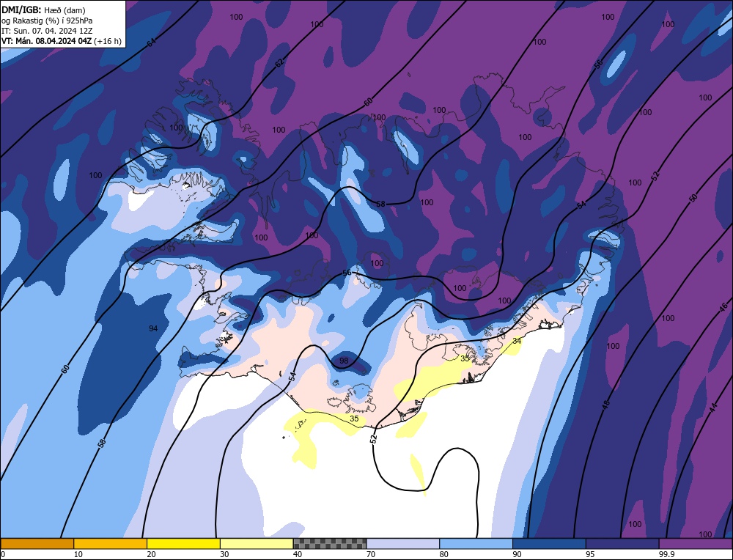This screenshot has width=733, height=560.
Task: Select the purple 99.9+ legend swatch
Action: click(x=696, y=543)
